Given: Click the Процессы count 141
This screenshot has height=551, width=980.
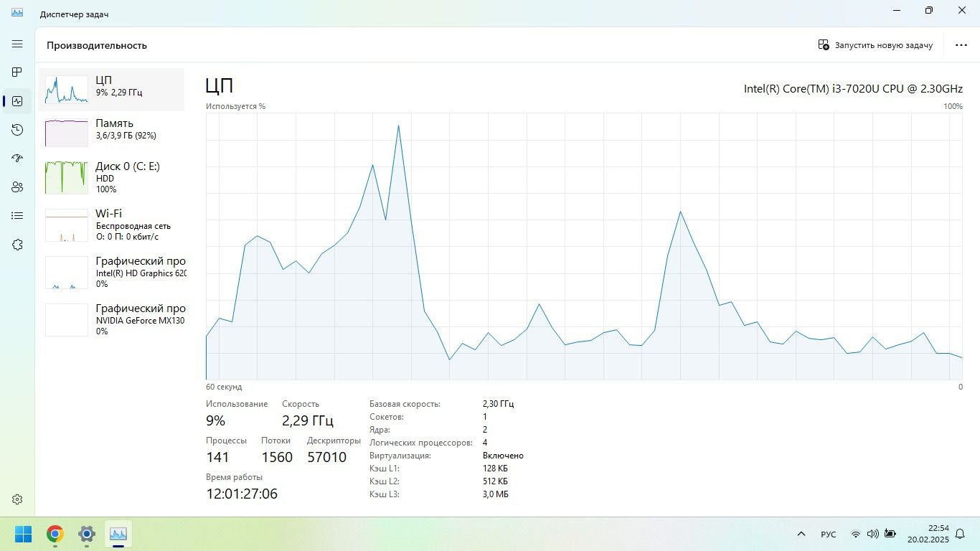Looking at the screenshot, I should coord(217,457).
